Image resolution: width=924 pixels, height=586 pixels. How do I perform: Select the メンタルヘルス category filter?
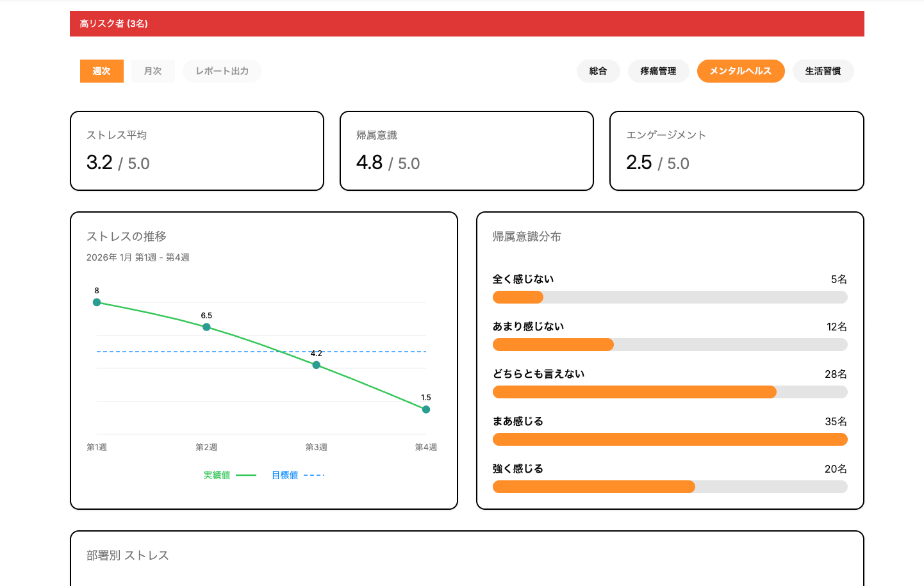[x=740, y=71]
